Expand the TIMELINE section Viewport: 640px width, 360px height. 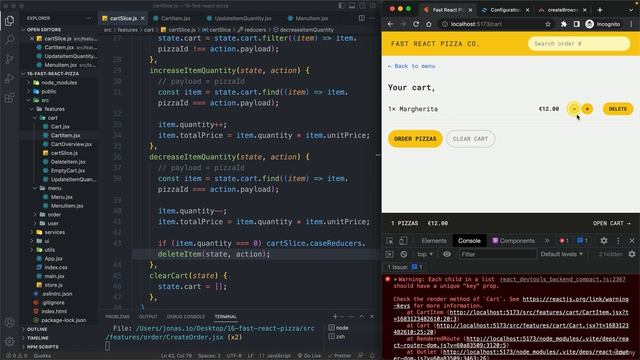[38, 338]
